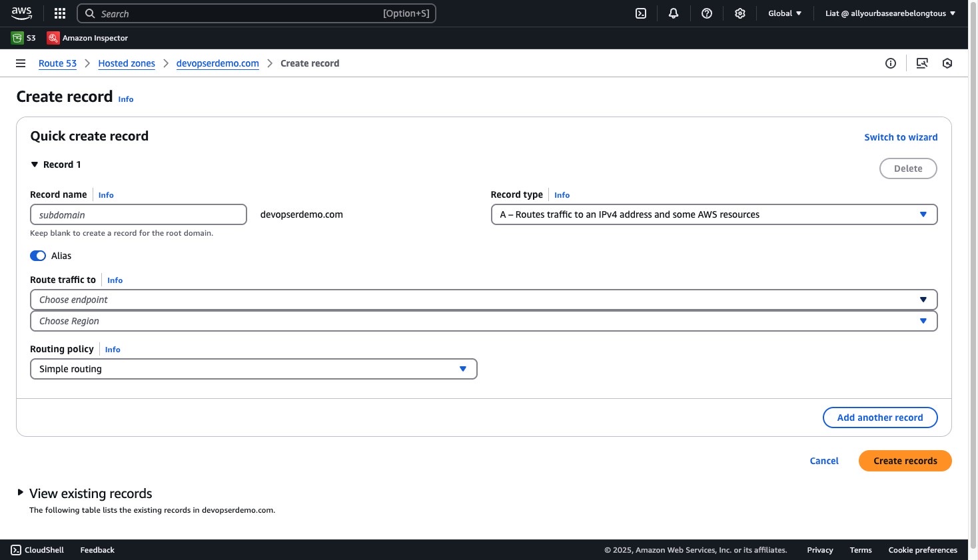
Task: Open the AWS home logo
Action: (21, 13)
